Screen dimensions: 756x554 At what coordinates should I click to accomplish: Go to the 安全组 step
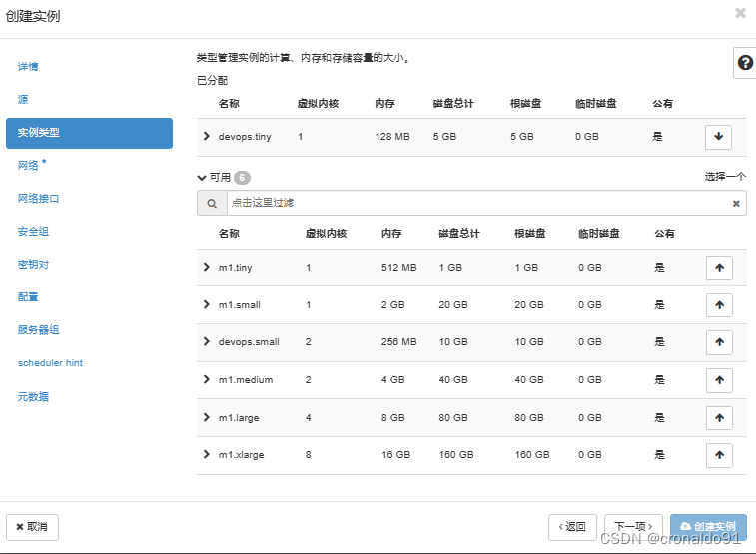coord(33,232)
